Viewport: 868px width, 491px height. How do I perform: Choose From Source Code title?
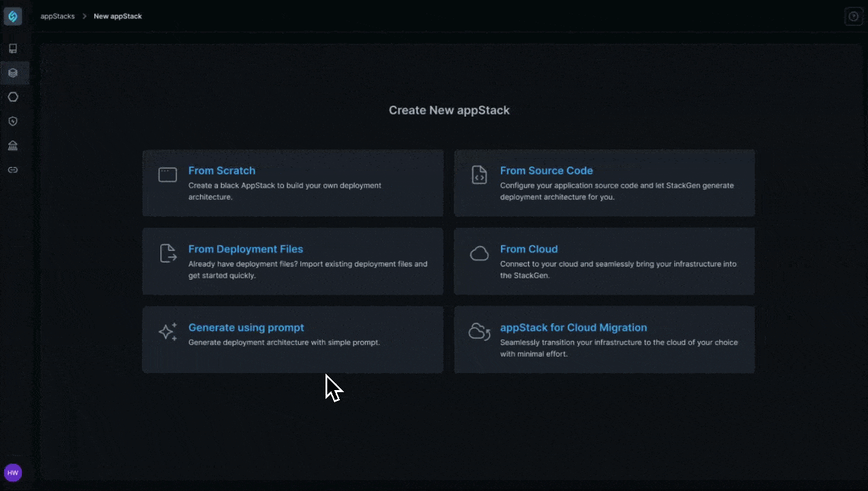[547, 170]
